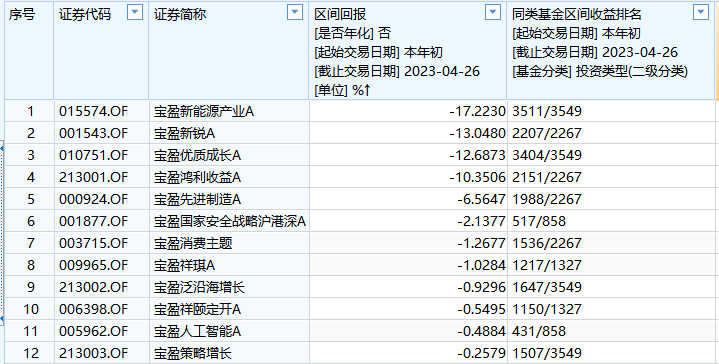719x364 pixels.
Task: Open the 同类基金区间收益排名 filter dropdown
Action: click(x=701, y=13)
